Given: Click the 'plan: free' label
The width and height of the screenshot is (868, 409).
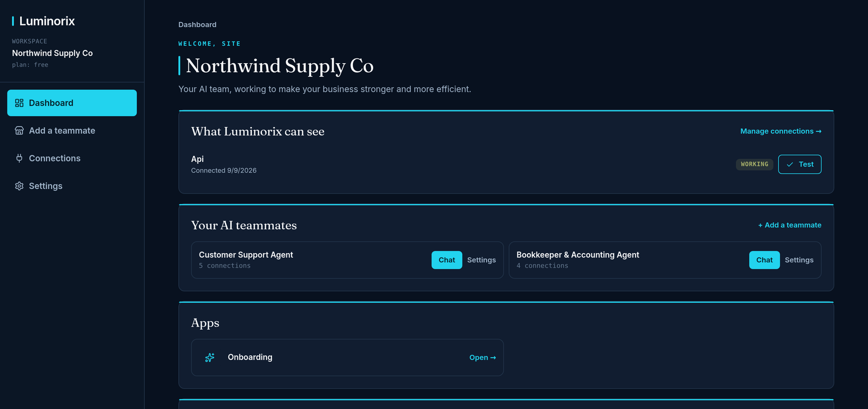Looking at the screenshot, I should coord(30,65).
